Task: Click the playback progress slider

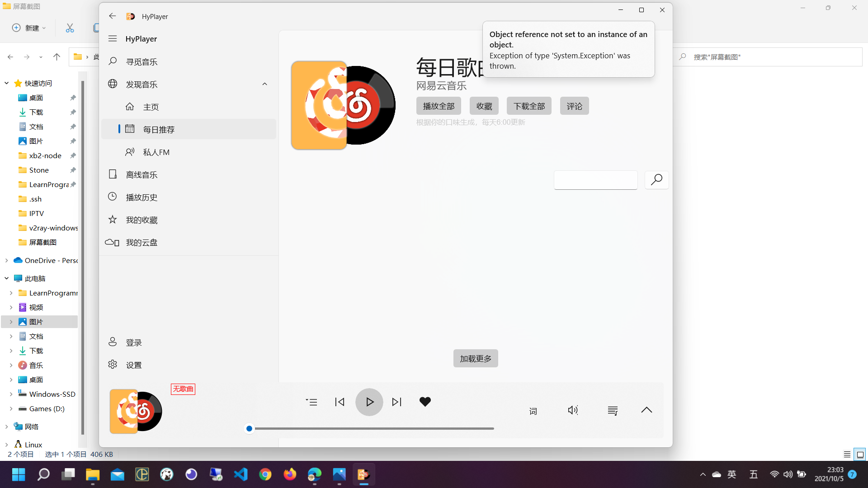Action: click(371, 428)
